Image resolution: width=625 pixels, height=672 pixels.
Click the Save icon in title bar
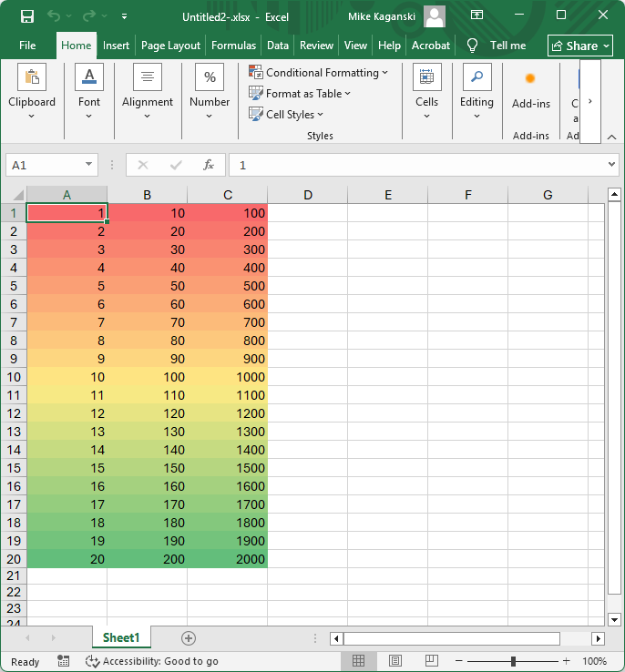click(x=27, y=15)
